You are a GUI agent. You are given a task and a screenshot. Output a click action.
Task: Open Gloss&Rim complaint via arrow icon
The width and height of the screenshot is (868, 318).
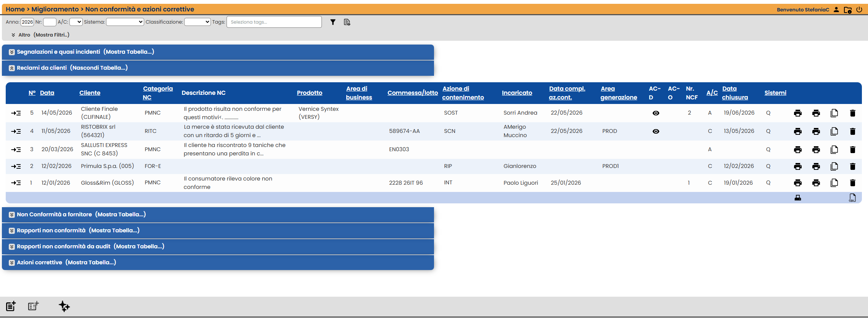click(x=16, y=183)
